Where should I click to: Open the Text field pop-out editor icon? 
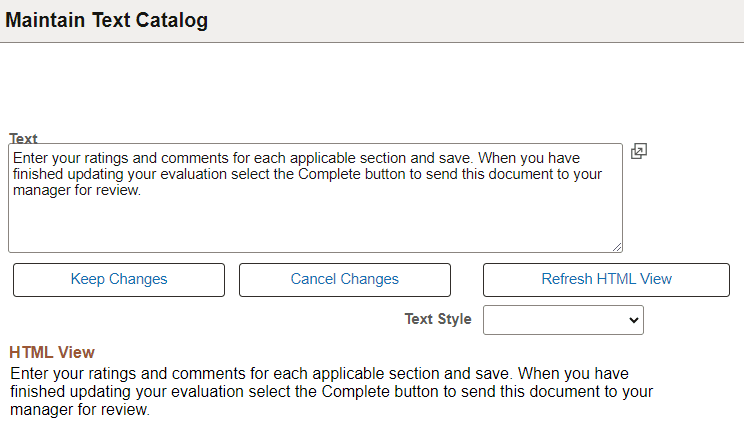pos(639,152)
